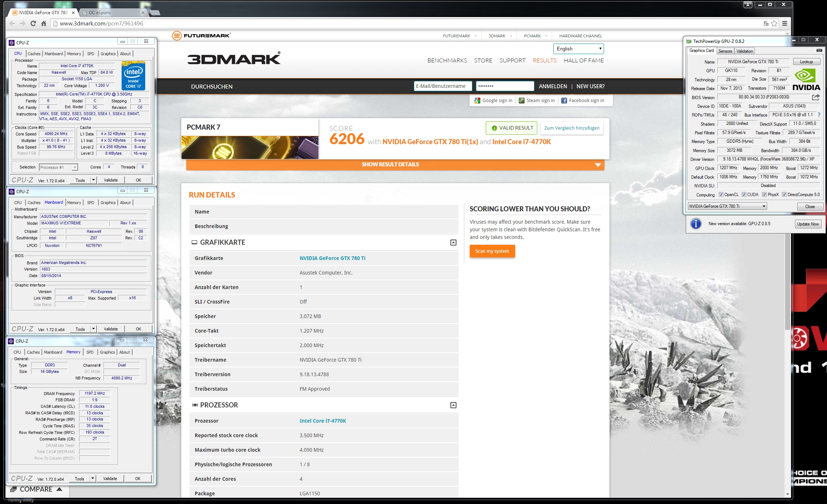This screenshot has height=504, width=827.
Task: Click Intel Core i7 badge in CPU-Z
Action: 133,76
